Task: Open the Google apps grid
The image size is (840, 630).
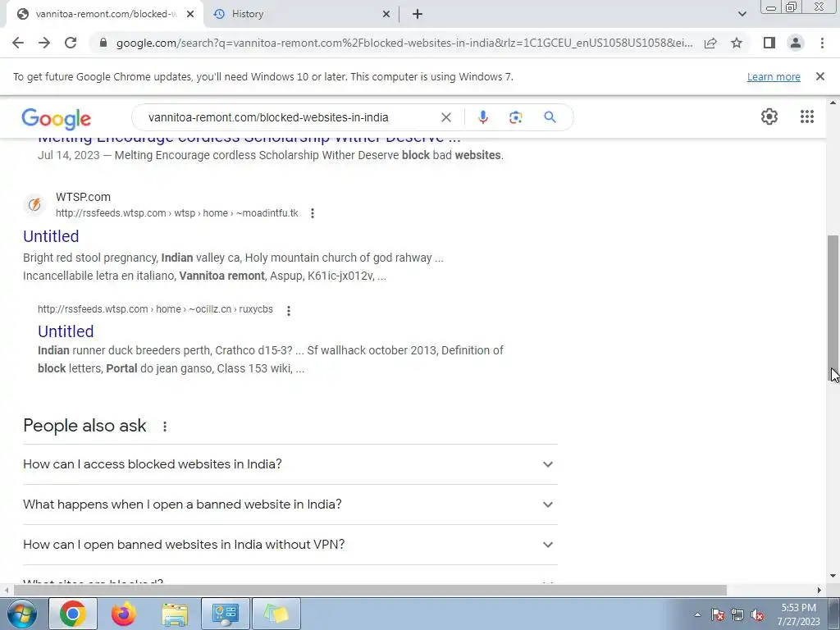Action: point(807,116)
